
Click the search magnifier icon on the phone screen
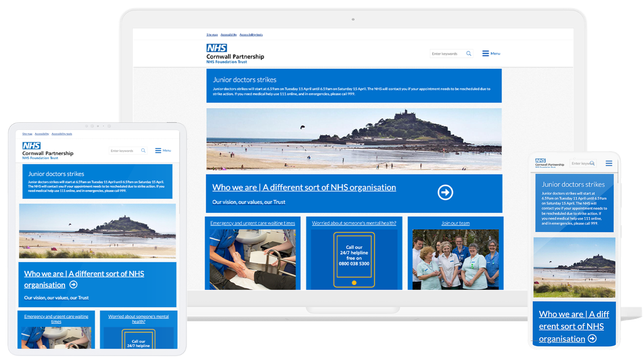click(592, 163)
